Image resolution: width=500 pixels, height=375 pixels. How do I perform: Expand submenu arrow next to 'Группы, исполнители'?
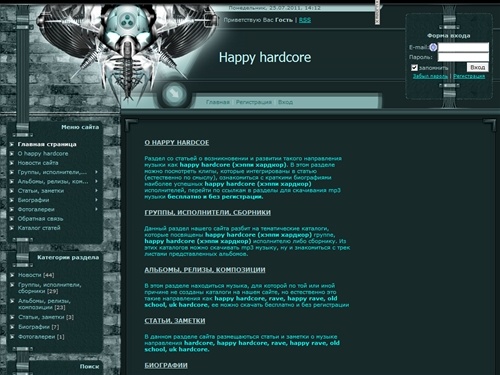96,172
